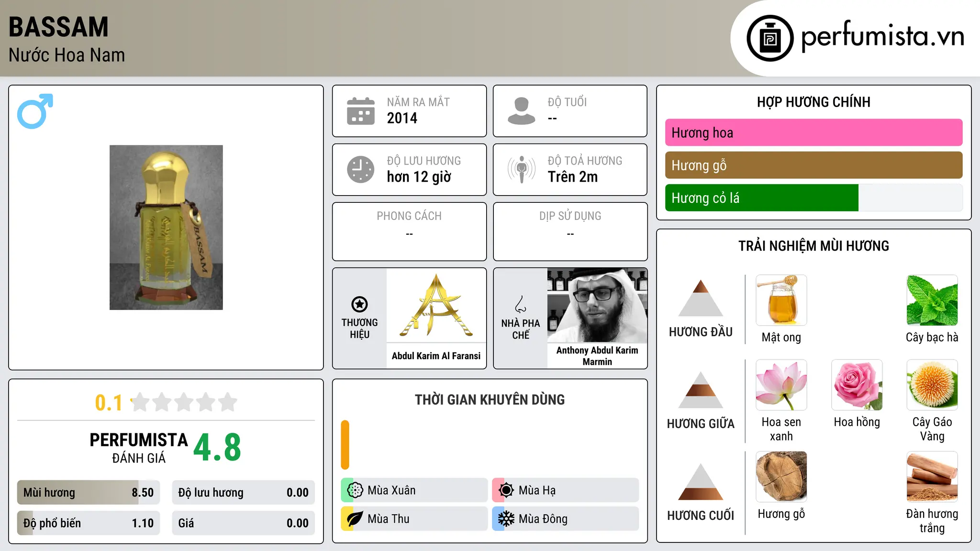The height and width of the screenshot is (551, 980).
Task: Open the Abdul Karim Al Faransi brand link
Action: coord(436,356)
